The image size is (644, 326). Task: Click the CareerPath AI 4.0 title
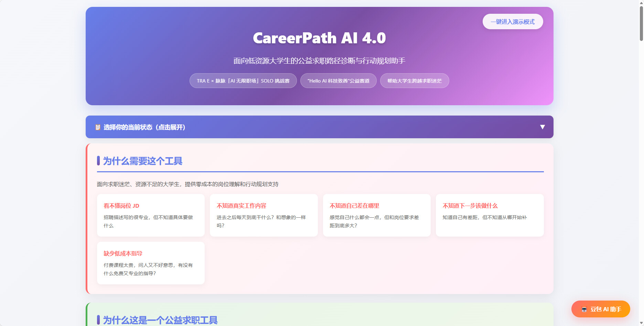point(319,38)
